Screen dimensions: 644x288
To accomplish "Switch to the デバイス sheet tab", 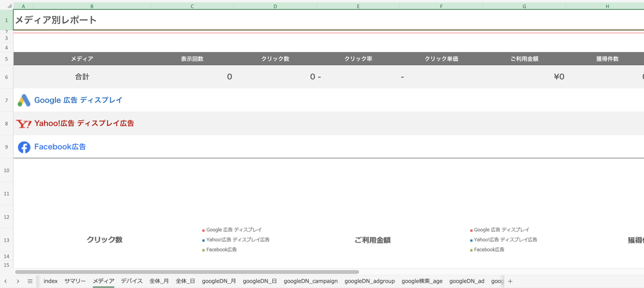I will click(132, 281).
